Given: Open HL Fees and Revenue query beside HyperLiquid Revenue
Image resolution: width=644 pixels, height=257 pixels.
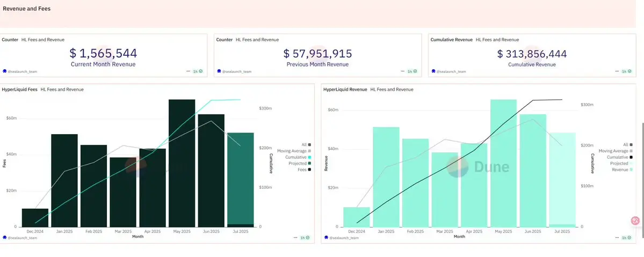Looking at the screenshot, I should tap(392, 89).
